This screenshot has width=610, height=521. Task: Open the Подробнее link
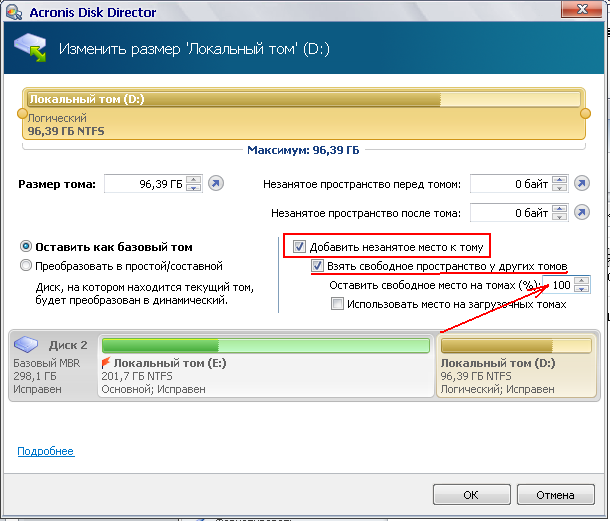(x=46, y=451)
